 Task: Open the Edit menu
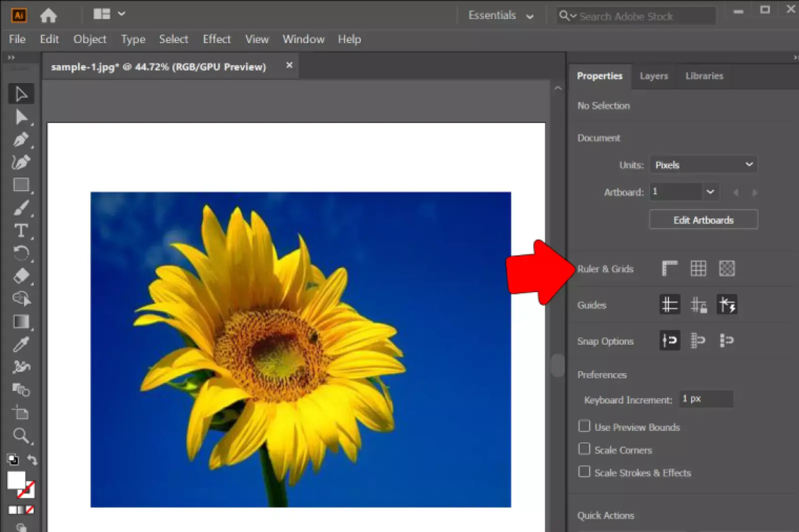[49, 39]
